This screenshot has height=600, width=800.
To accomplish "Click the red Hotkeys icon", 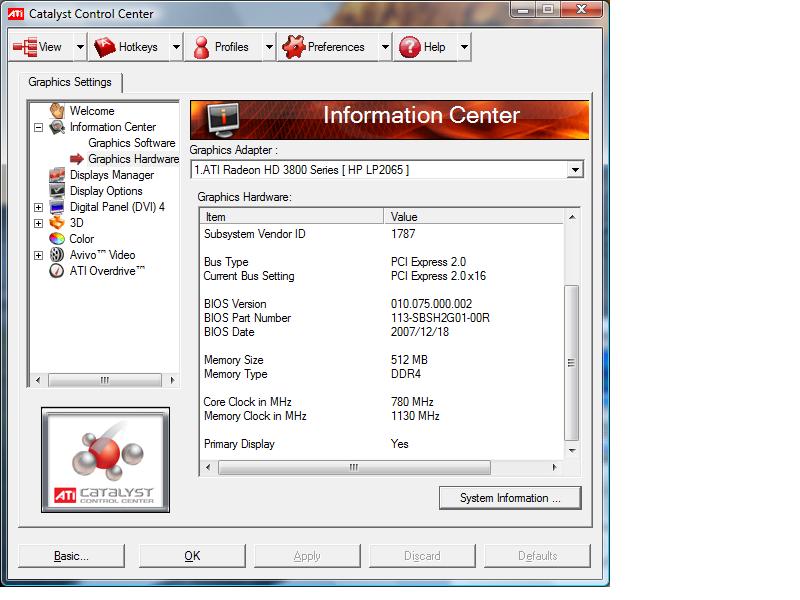I will [105, 47].
